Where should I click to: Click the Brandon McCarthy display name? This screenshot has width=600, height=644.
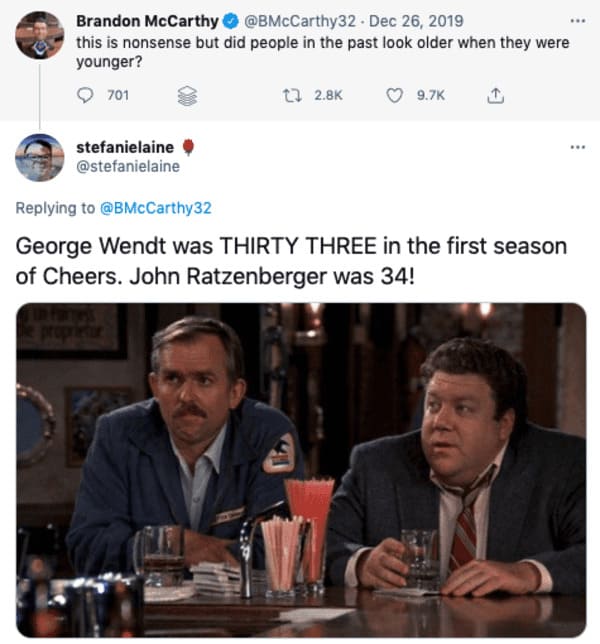coord(147,21)
